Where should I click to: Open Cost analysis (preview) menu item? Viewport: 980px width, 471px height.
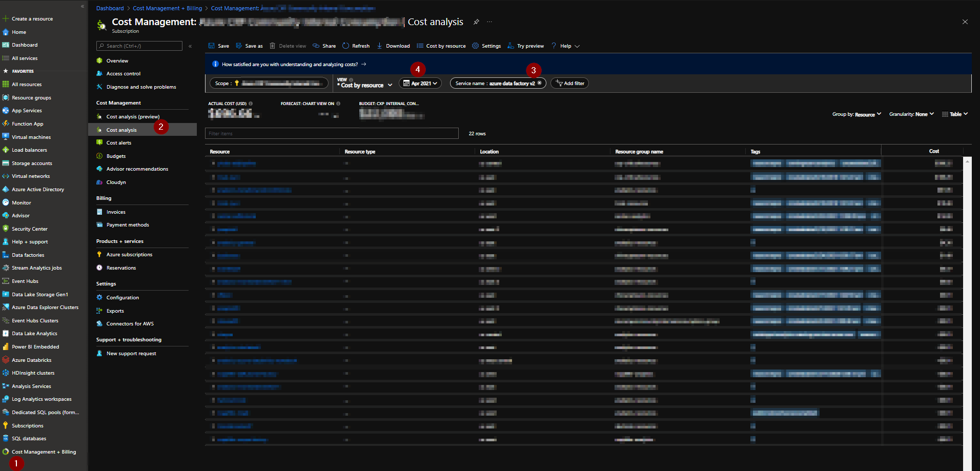click(133, 117)
